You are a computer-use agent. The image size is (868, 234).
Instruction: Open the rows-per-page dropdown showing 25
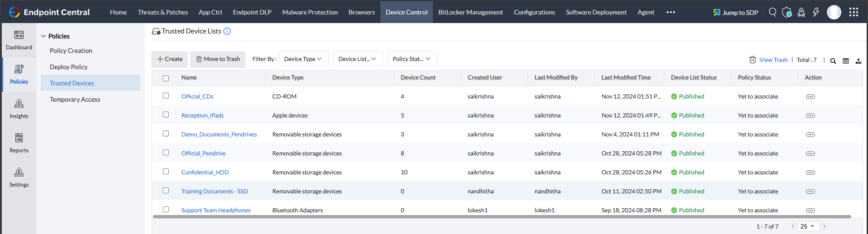807,226
